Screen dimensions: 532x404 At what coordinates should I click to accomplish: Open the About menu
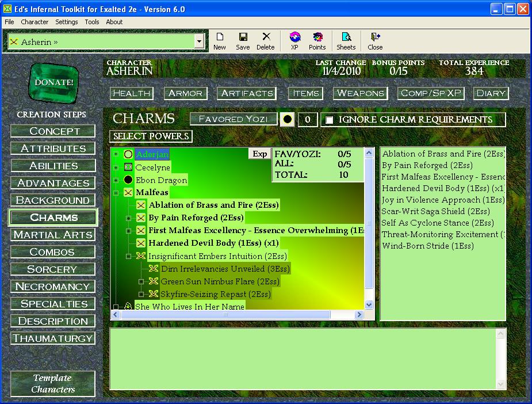point(114,22)
